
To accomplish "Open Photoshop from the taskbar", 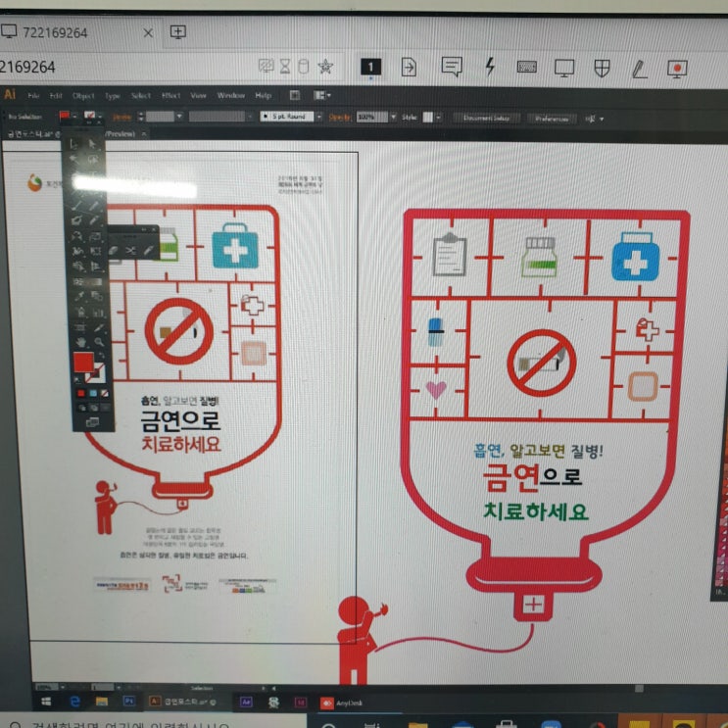I will (129, 702).
